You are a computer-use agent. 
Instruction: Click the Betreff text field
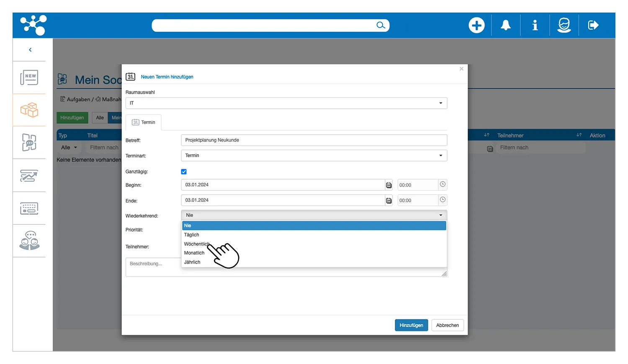[314, 140]
